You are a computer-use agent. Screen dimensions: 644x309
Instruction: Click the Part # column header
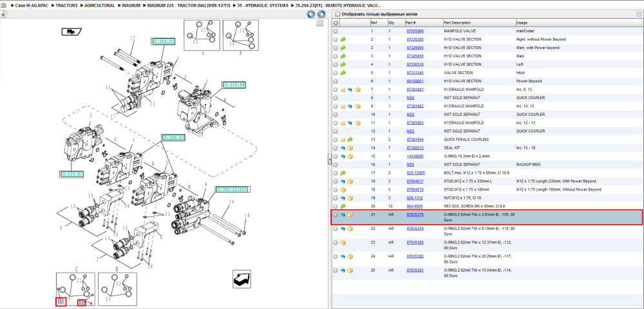(x=423, y=23)
